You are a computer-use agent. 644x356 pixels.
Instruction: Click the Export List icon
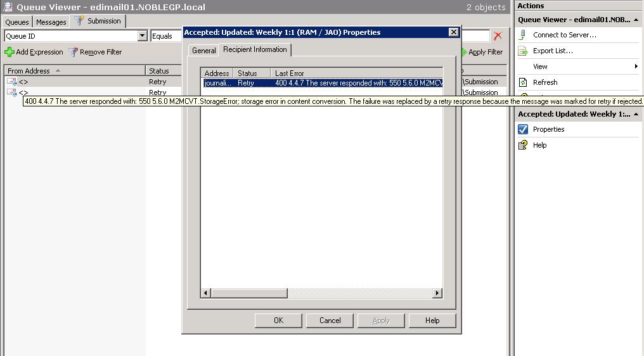point(522,51)
